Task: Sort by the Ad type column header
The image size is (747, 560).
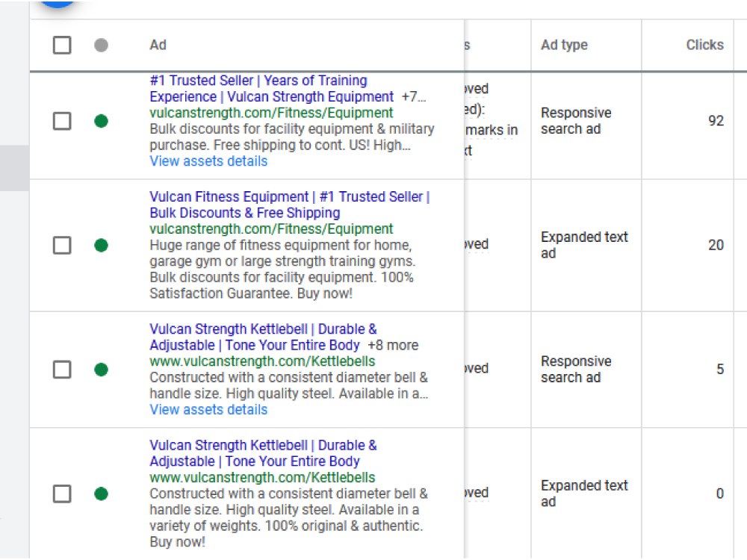Action: click(564, 45)
